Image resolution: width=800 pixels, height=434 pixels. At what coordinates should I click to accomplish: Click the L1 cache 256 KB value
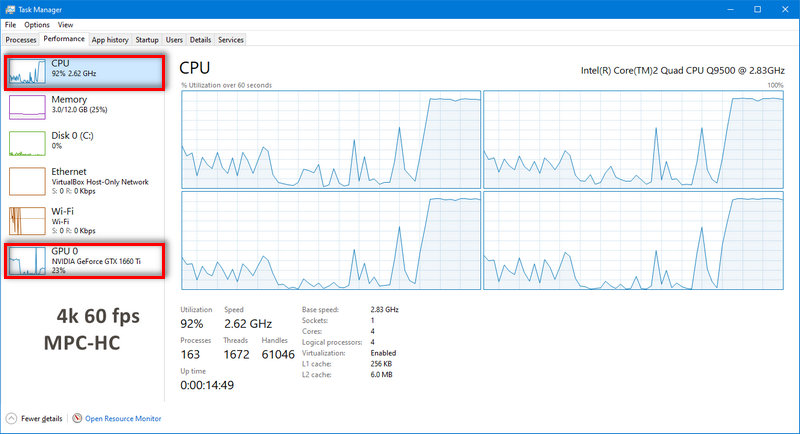381,364
